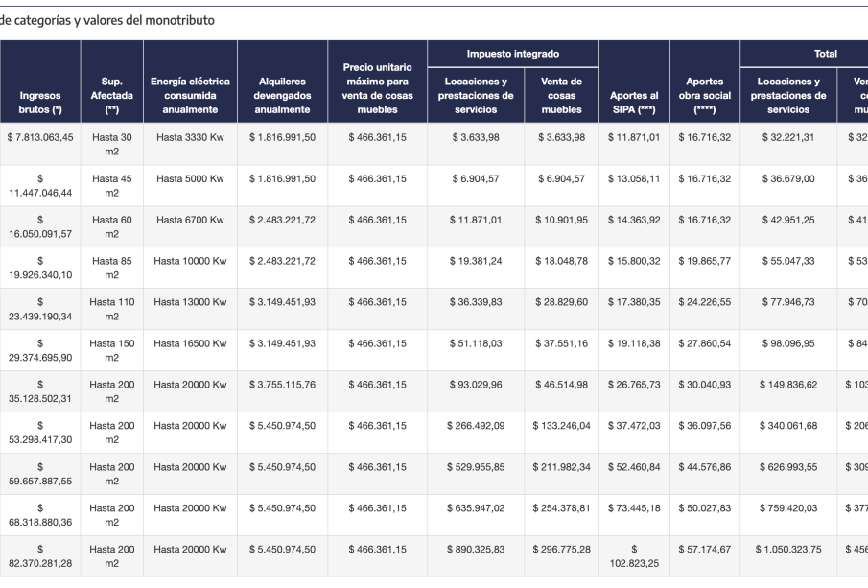Click the integrated tax value "$ 93.029,96"
The width and height of the screenshot is (868, 588).
tap(476, 385)
